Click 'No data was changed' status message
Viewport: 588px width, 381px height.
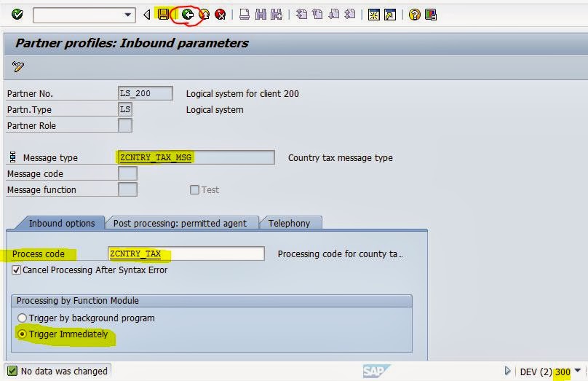[64, 372]
